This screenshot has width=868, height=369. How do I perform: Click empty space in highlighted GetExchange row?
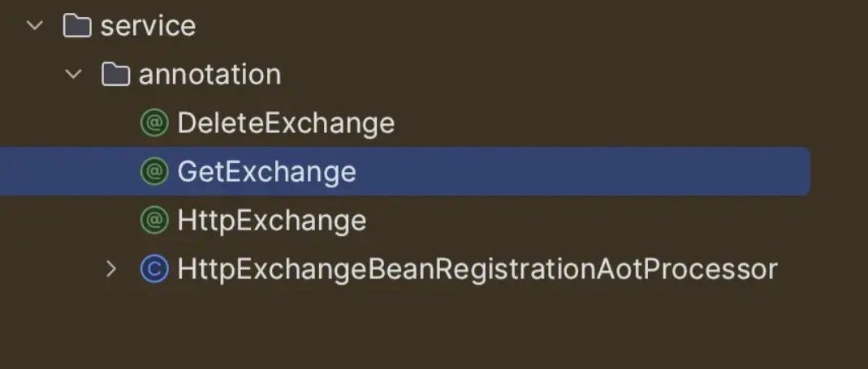(581, 171)
